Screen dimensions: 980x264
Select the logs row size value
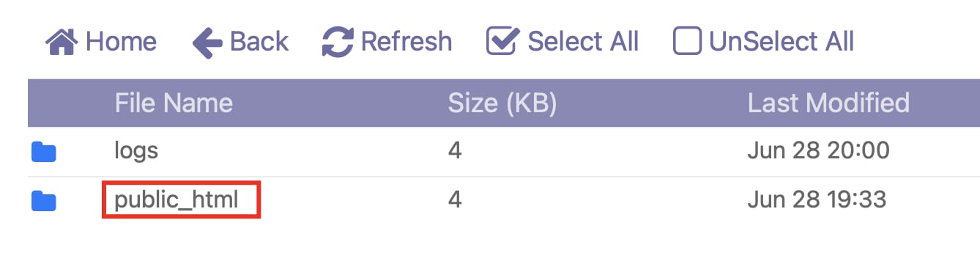455,152
